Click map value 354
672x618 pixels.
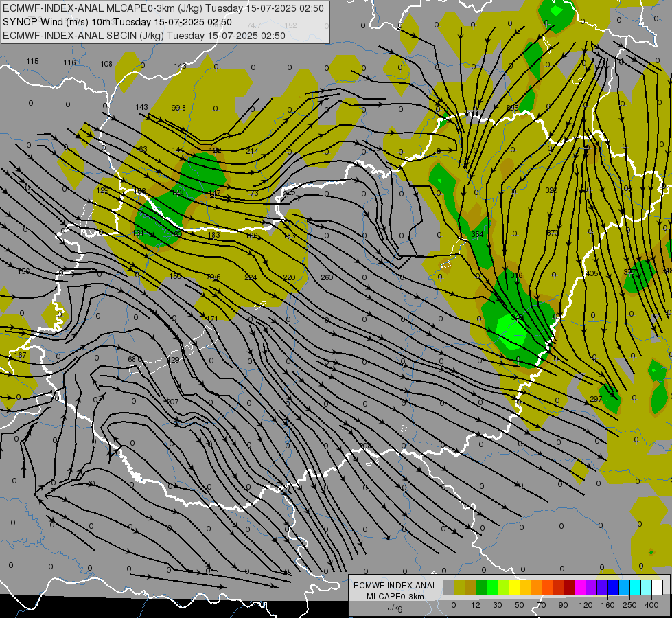(477, 234)
